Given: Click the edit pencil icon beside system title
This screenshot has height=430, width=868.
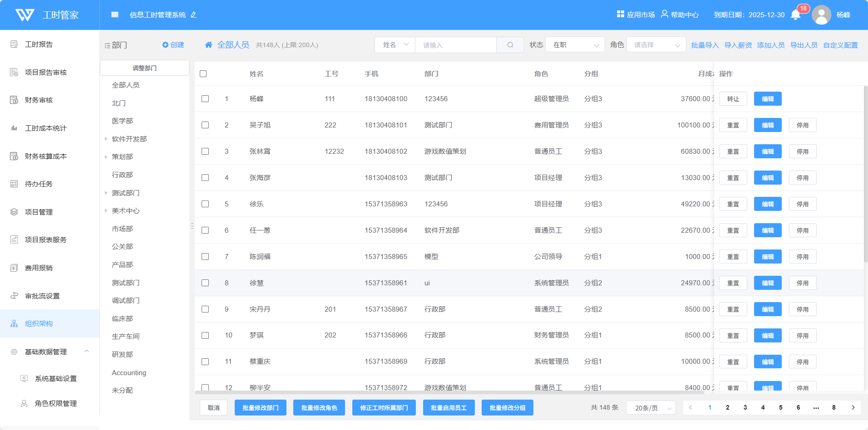Looking at the screenshot, I should click(194, 15).
